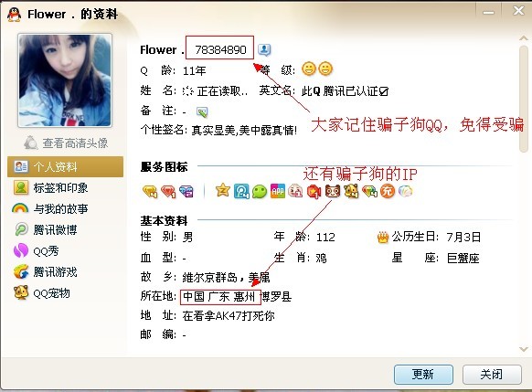Image resolution: width=532 pixels, height=392 pixels.
Task: Click the yellow star service icon
Action: point(223,191)
